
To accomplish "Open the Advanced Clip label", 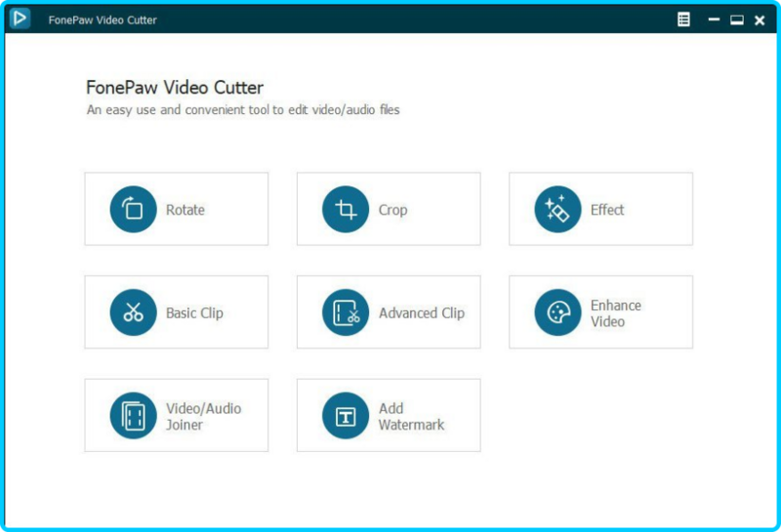I will pos(422,312).
